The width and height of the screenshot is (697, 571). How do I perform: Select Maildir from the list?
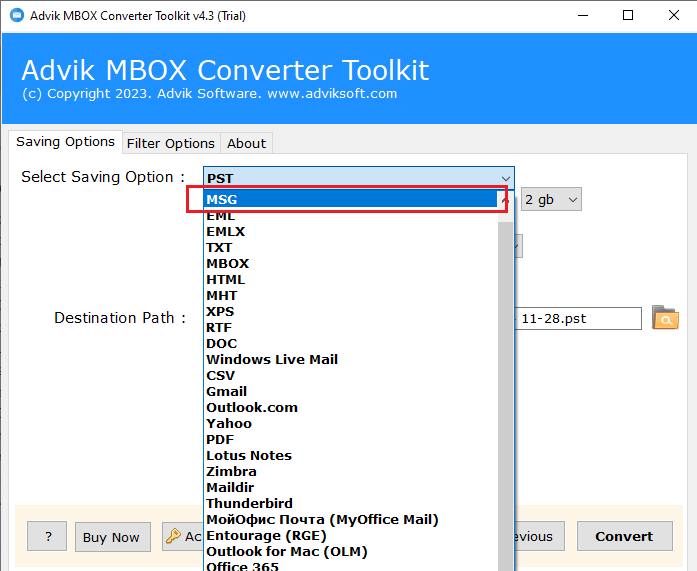point(350,487)
